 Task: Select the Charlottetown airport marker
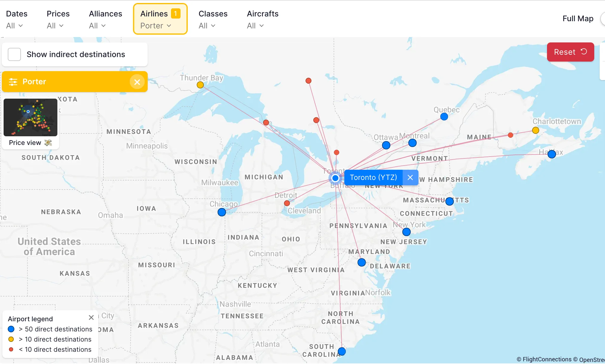536,130
